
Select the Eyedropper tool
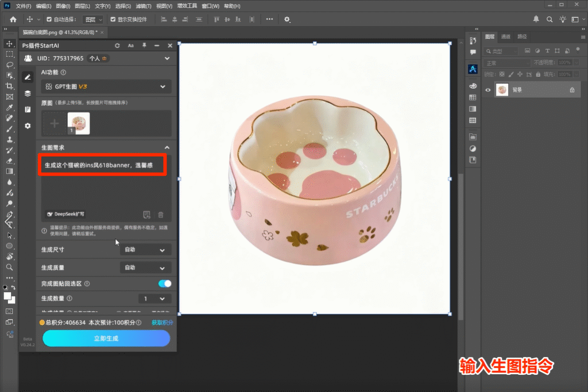click(9, 107)
